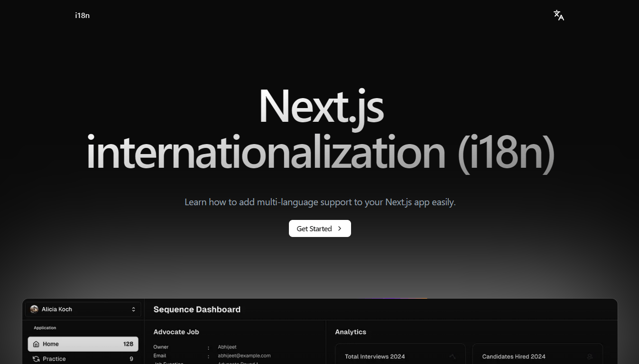Click the Total Interviews 2024 card title
The height and width of the screenshot is (364, 639).
[x=375, y=356]
